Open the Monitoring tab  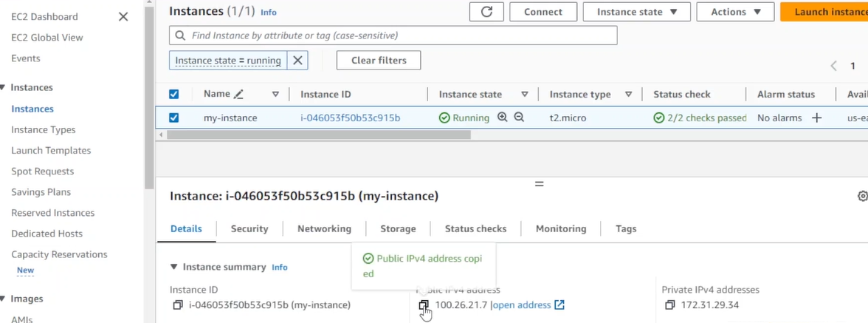click(561, 228)
